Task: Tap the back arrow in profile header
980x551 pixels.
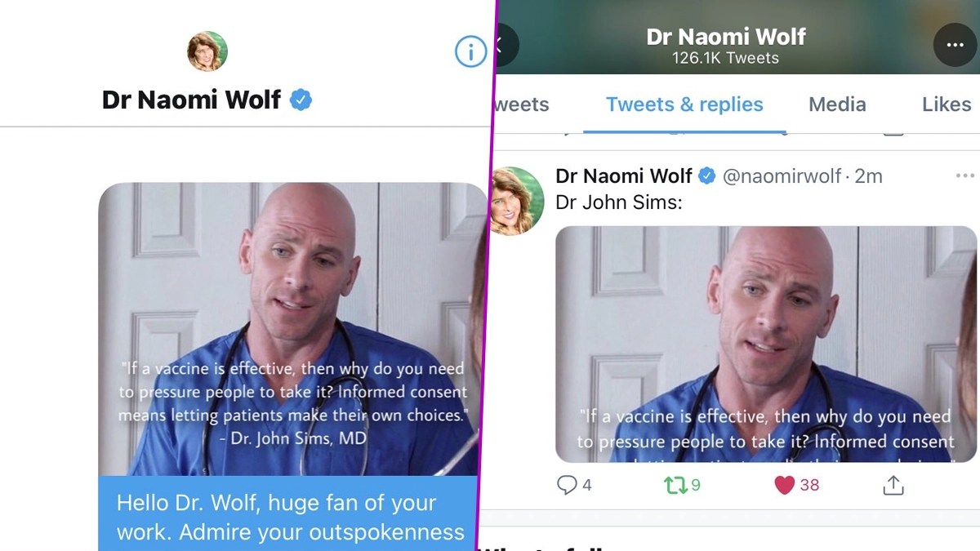Action: 501,44
